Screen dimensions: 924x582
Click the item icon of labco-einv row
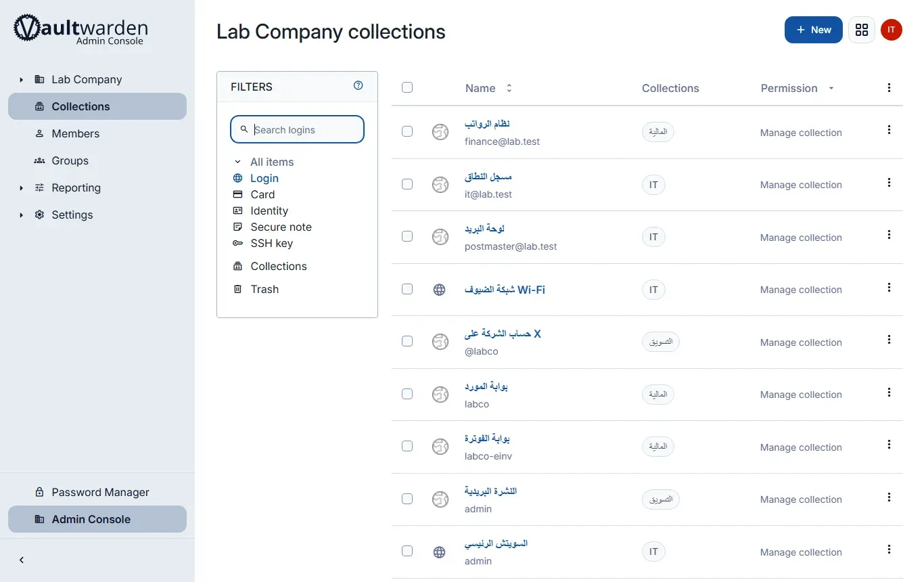point(440,447)
